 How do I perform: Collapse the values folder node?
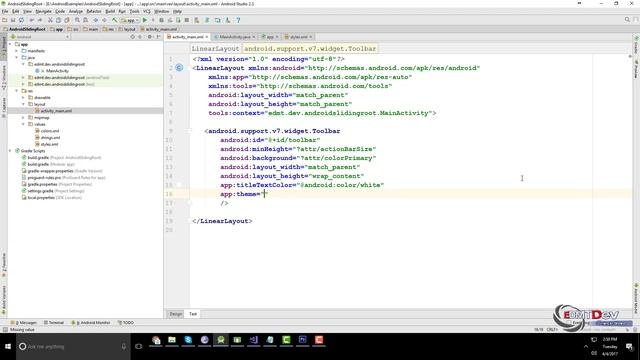23,124
